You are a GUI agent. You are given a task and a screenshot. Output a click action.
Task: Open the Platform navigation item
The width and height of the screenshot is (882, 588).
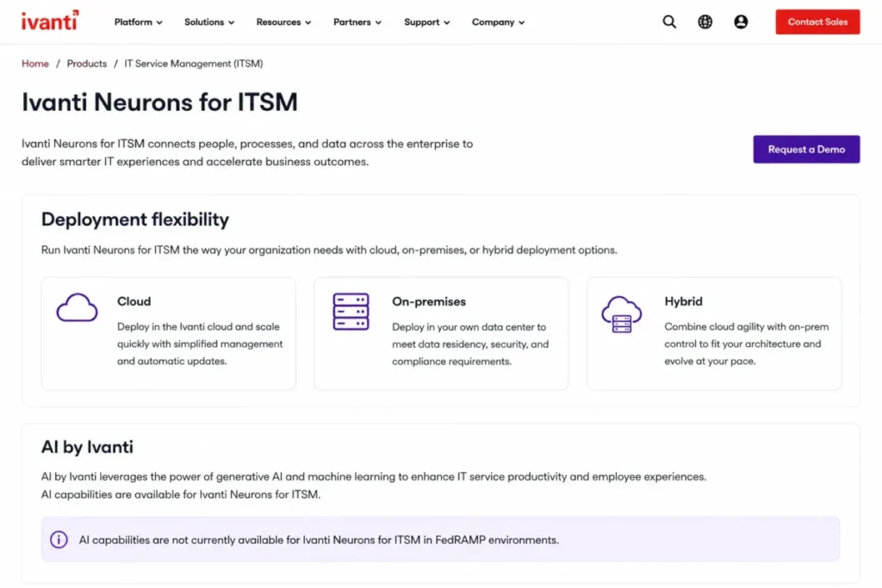pos(139,22)
